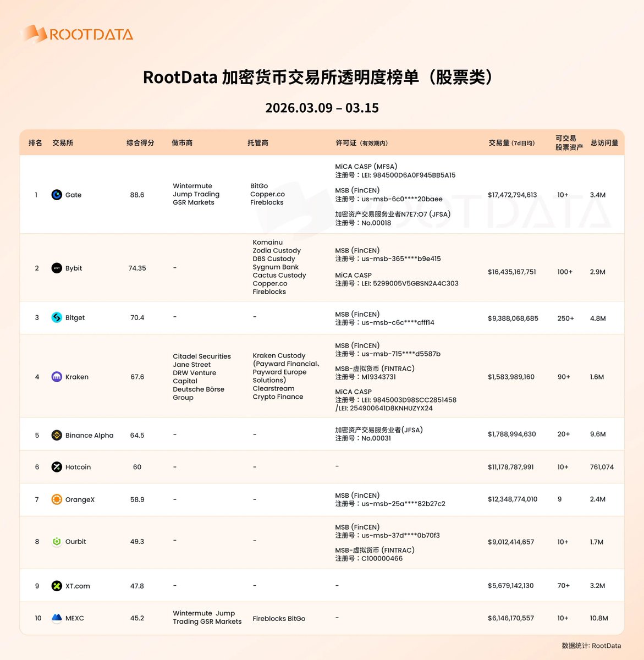Screen dimensions: 644x660
Task: Click the OrangeX exchange logo icon
Action: click(57, 499)
